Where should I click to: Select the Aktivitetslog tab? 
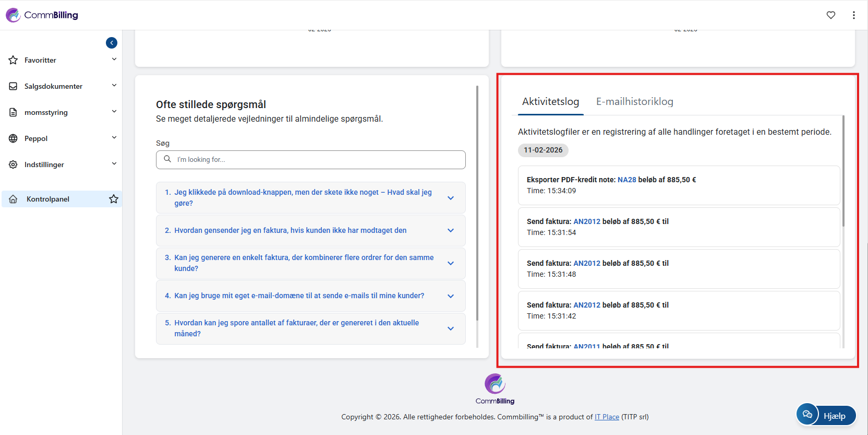(550, 101)
